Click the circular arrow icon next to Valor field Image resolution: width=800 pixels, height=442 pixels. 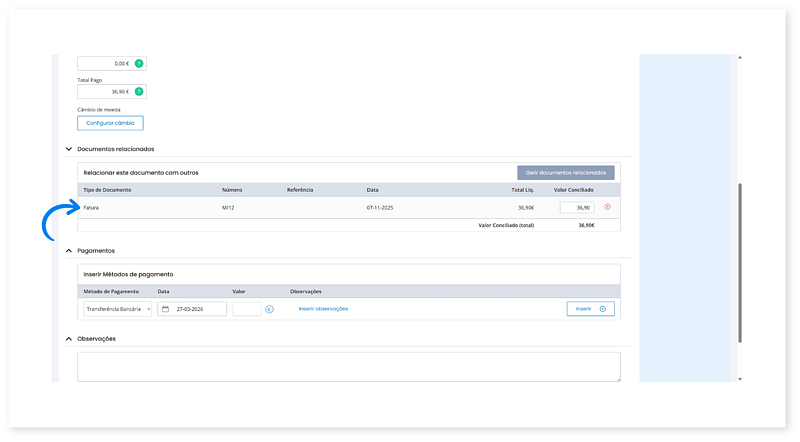tap(269, 309)
